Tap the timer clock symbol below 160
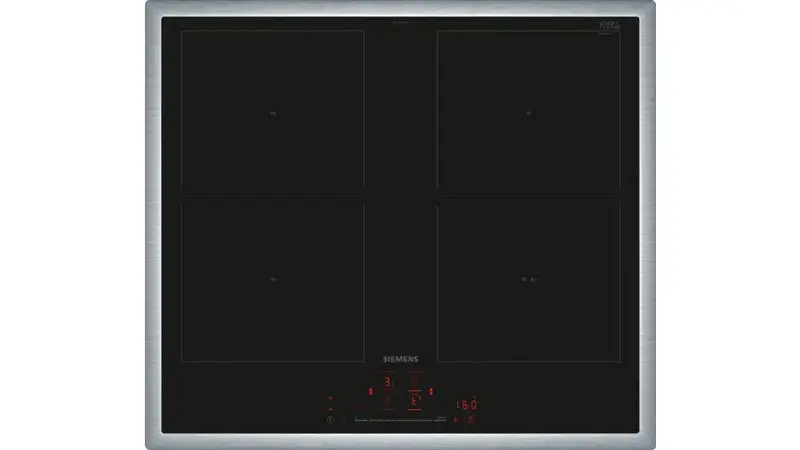800x450 pixels. (x=470, y=419)
